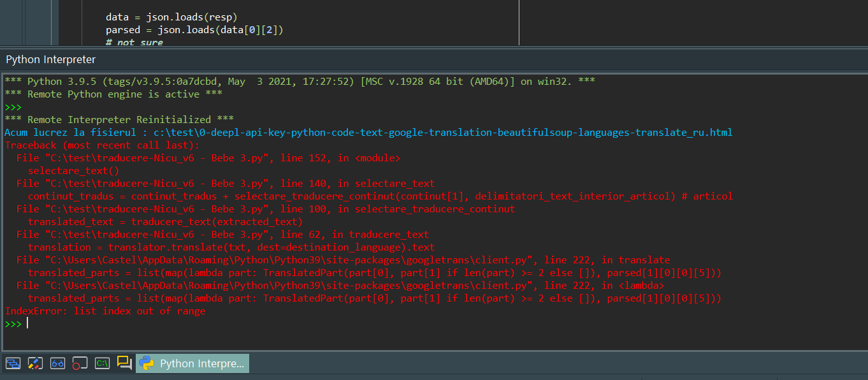Open the Breakpoints panel icon
Screen dimensions: 868x380
click(80, 363)
